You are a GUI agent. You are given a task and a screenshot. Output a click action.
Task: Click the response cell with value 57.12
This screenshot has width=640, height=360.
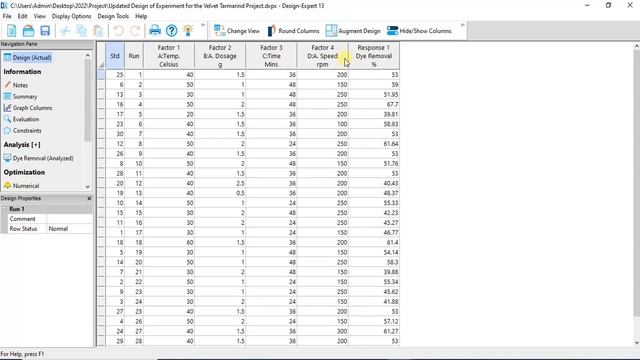374,322
